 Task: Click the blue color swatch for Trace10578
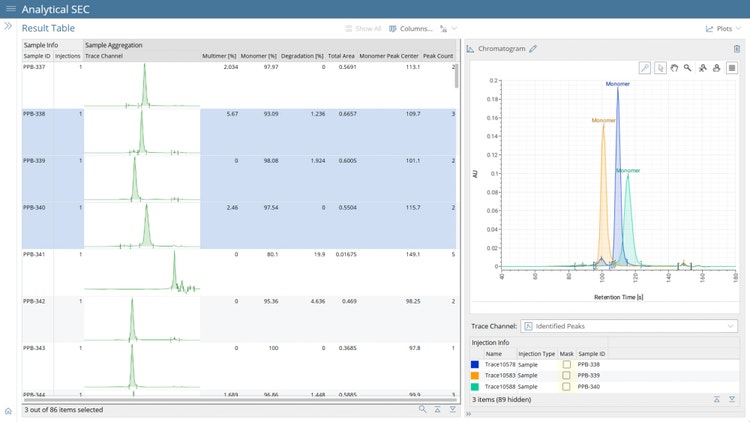click(475, 365)
